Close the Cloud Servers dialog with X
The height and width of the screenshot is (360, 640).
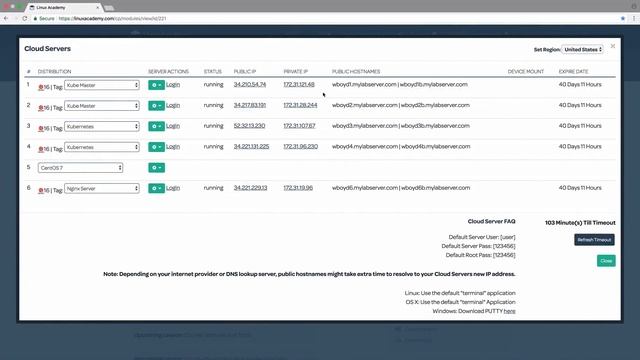pyautogui.click(x=613, y=46)
